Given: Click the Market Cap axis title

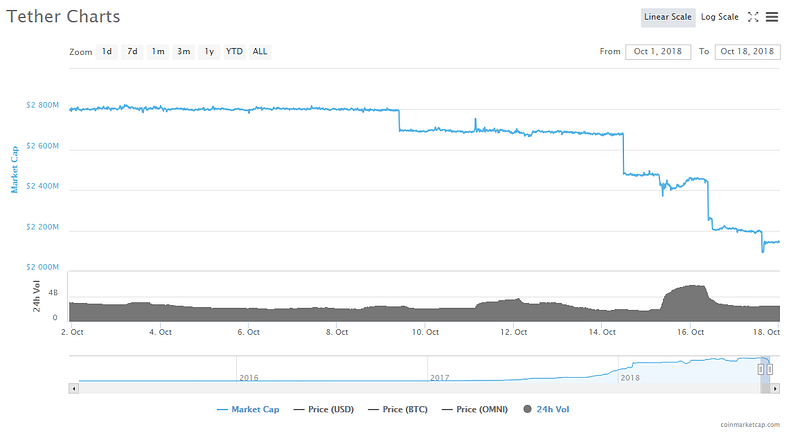Looking at the screenshot, I should click(14, 169).
